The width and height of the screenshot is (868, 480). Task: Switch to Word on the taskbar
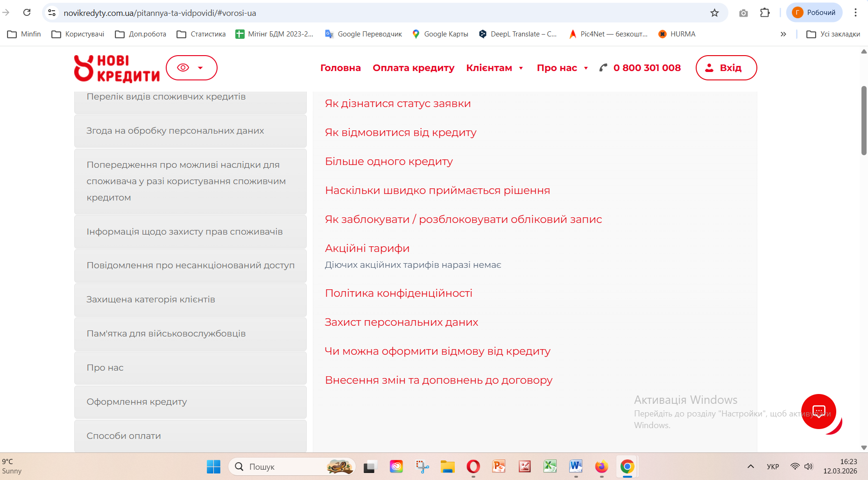point(576,466)
